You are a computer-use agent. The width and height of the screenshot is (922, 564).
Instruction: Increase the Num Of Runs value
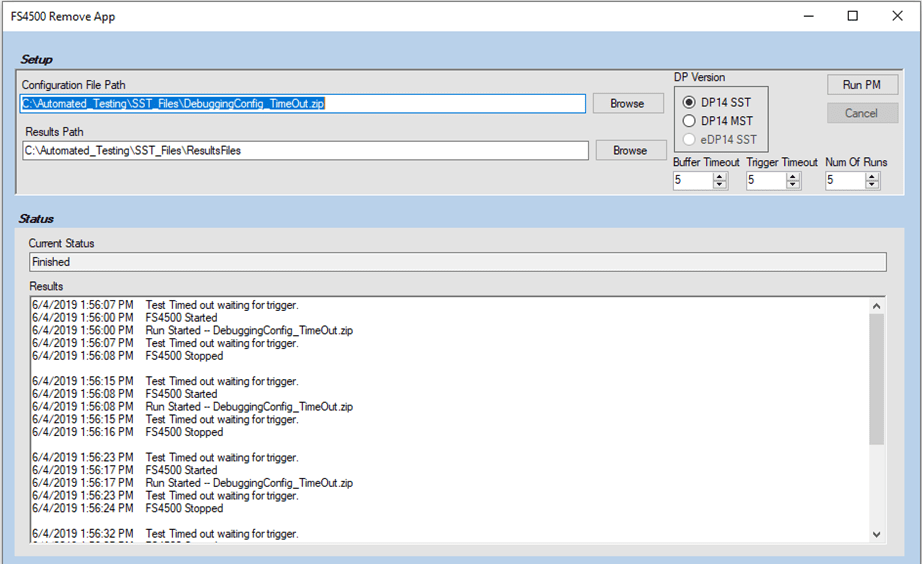point(873,176)
